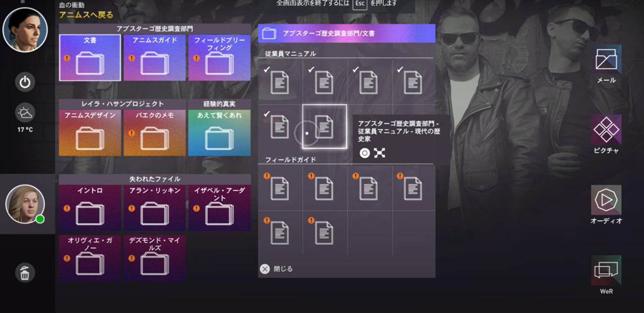Click the 血の衝動 title text
The image size is (644, 313).
(x=71, y=5)
